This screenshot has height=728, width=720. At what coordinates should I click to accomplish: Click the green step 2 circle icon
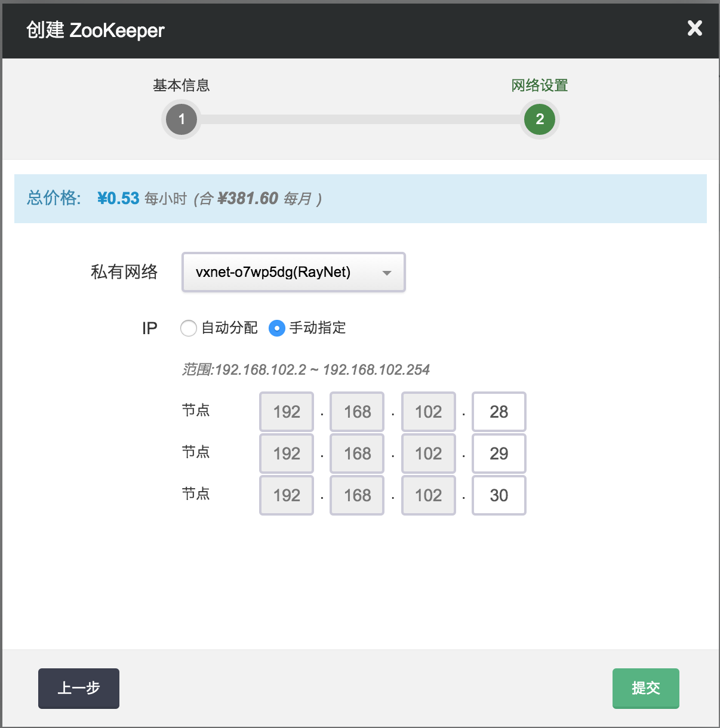[540, 119]
